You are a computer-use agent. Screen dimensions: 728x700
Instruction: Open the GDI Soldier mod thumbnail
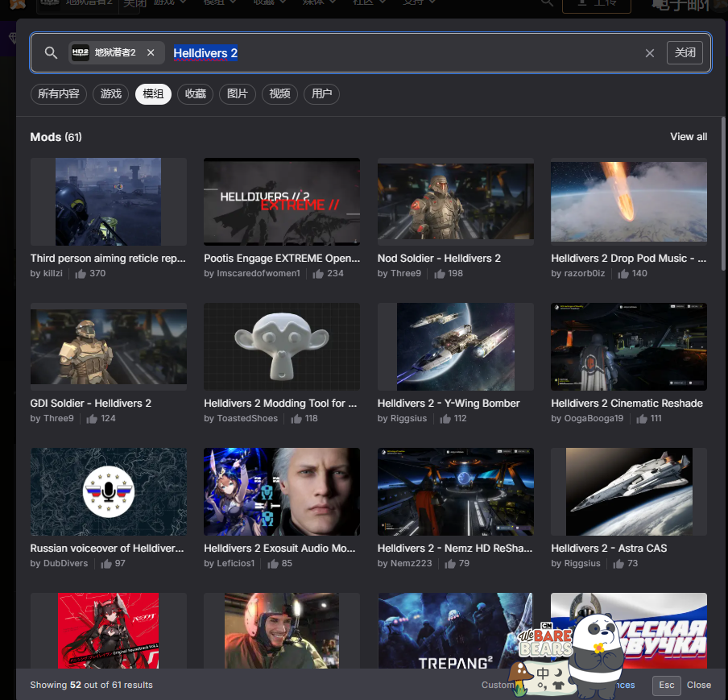tap(109, 346)
